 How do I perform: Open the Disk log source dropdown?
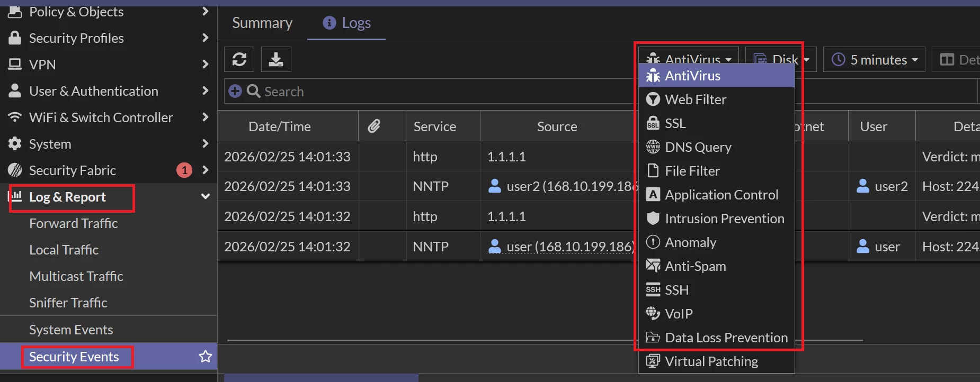(x=781, y=59)
